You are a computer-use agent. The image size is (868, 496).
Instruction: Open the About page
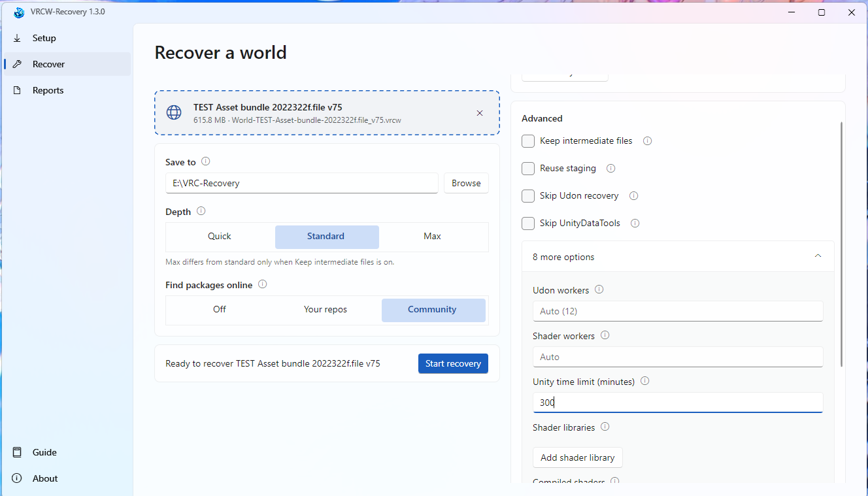[x=67, y=478]
